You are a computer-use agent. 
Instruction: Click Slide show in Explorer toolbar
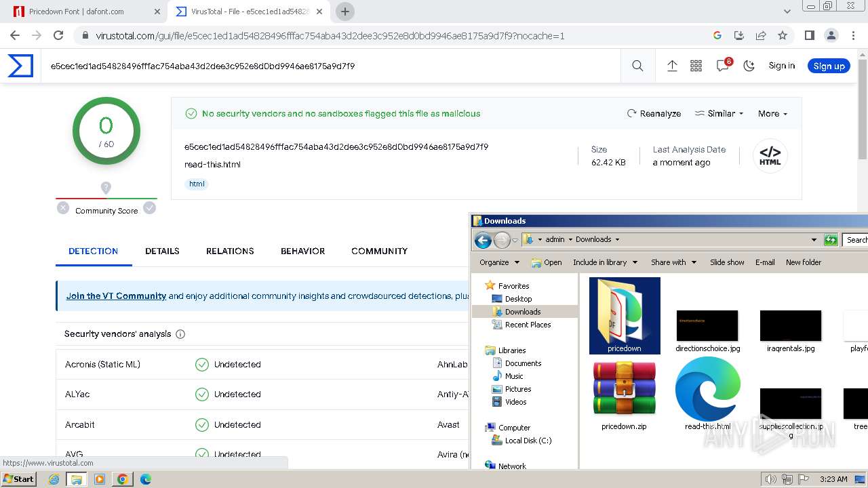click(x=727, y=262)
